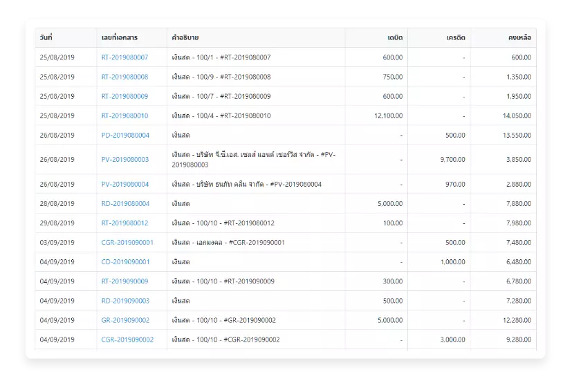Select description ending #PV-2019080004
Screen dimensions: 572x392
coord(247,184)
